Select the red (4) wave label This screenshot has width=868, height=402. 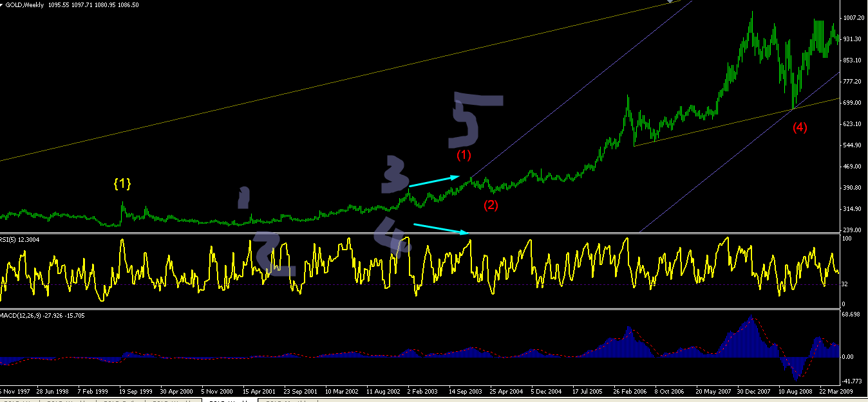coord(799,127)
